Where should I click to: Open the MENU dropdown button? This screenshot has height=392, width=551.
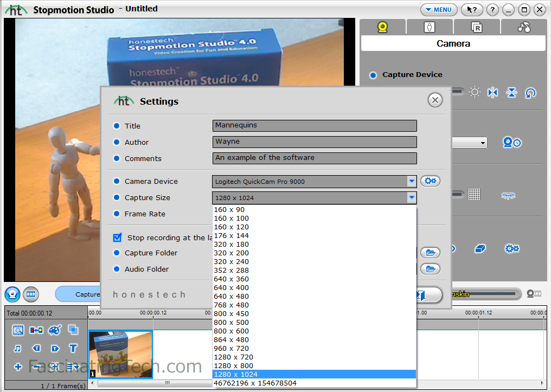439,10
